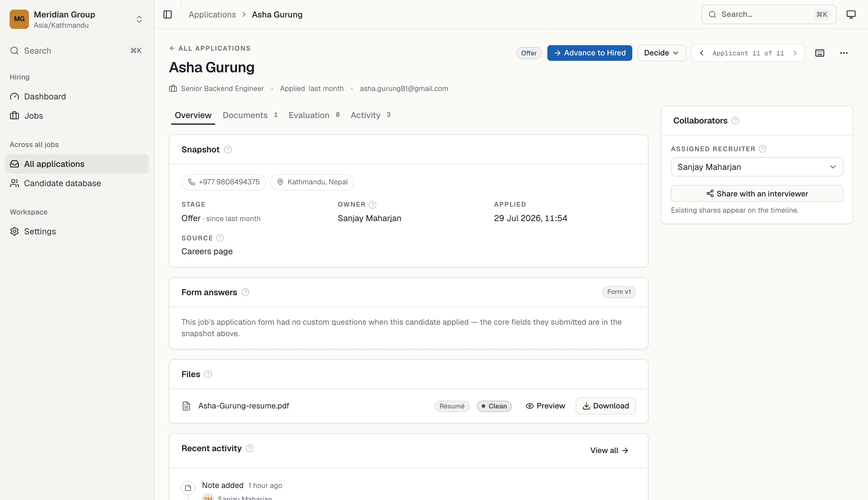The height and width of the screenshot is (500, 868).
Task: Open Settings in the sidebar
Action: [77, 231]
